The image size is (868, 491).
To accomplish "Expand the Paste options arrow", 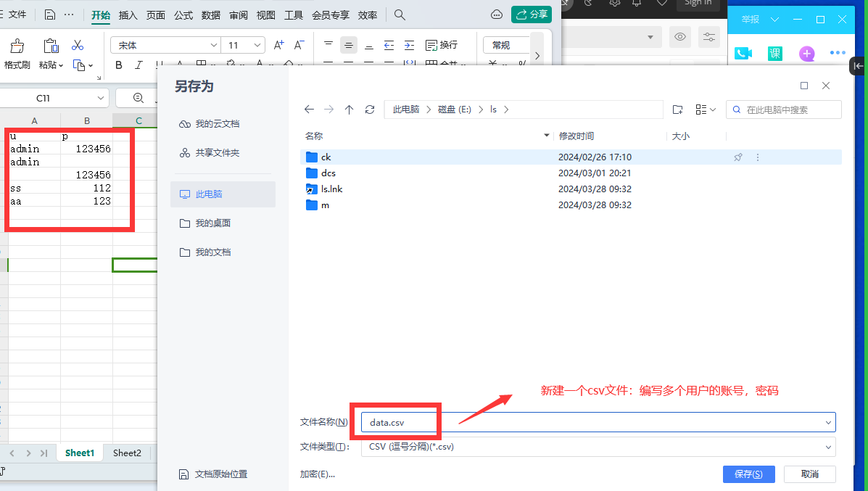I will [x=61, y=65].
